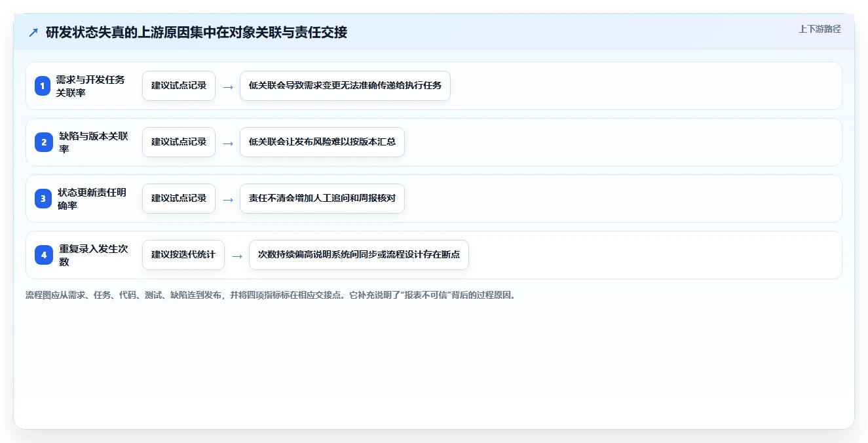Click the trend arrow icon beside the title
The image size is (868, 443).
[x=33, y=32]
